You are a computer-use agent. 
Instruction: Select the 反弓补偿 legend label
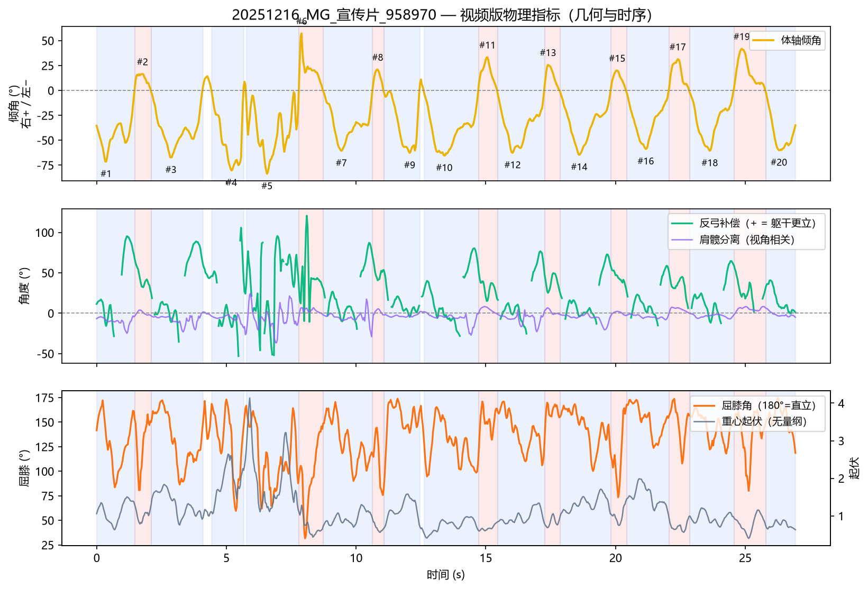tap(757, 223)
